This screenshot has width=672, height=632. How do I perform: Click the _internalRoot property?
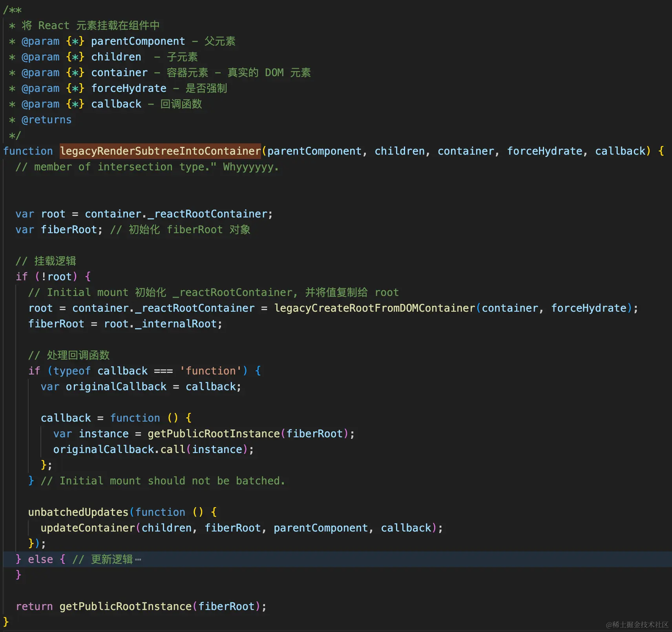(176, 324)
